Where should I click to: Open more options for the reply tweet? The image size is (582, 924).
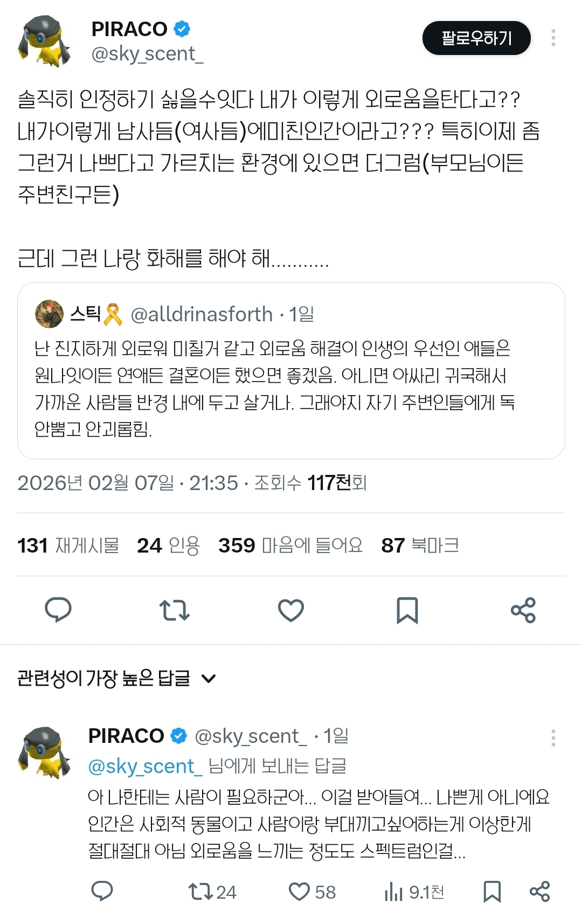click(x=553, y=737)
